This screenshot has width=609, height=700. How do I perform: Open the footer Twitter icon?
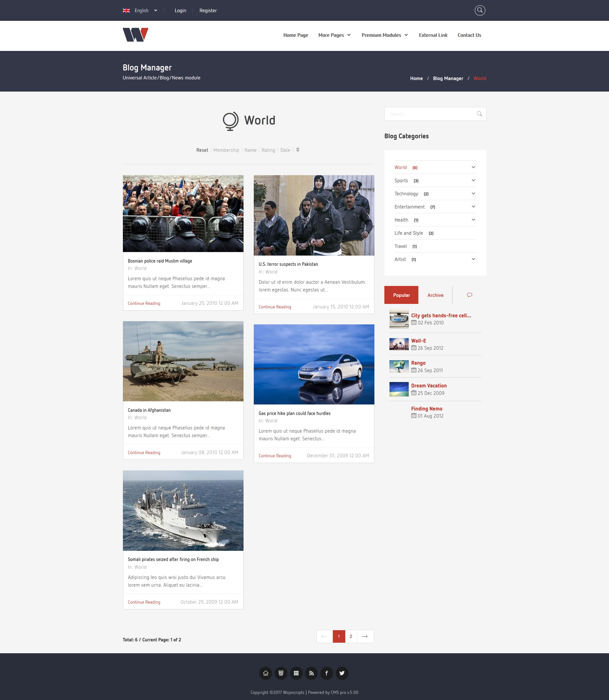point(342,673)
